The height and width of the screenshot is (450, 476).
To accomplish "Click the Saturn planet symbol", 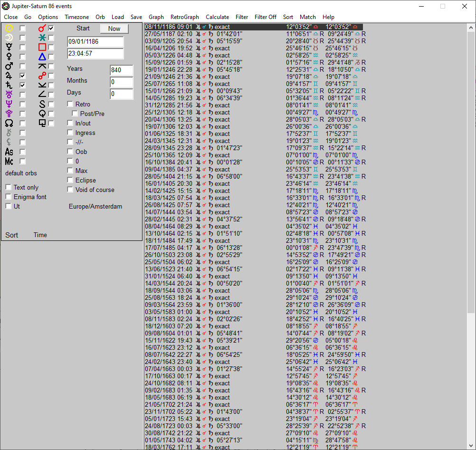I will pos(9,85).
